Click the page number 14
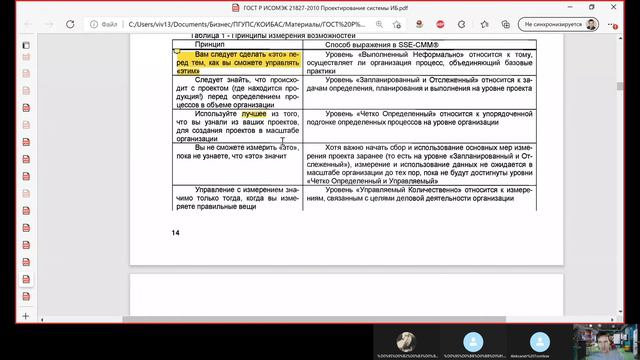The width and height of the screenshot is (640, 360). point(176,233)
